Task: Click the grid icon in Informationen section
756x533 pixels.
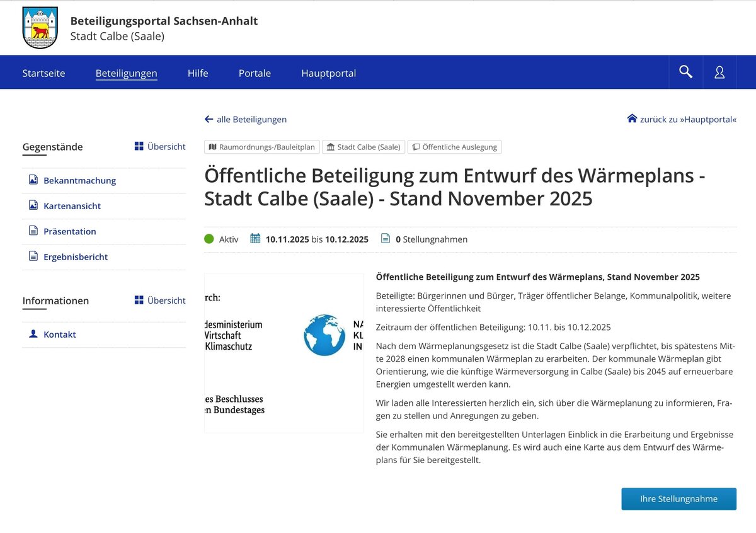Action: [139, 300]
